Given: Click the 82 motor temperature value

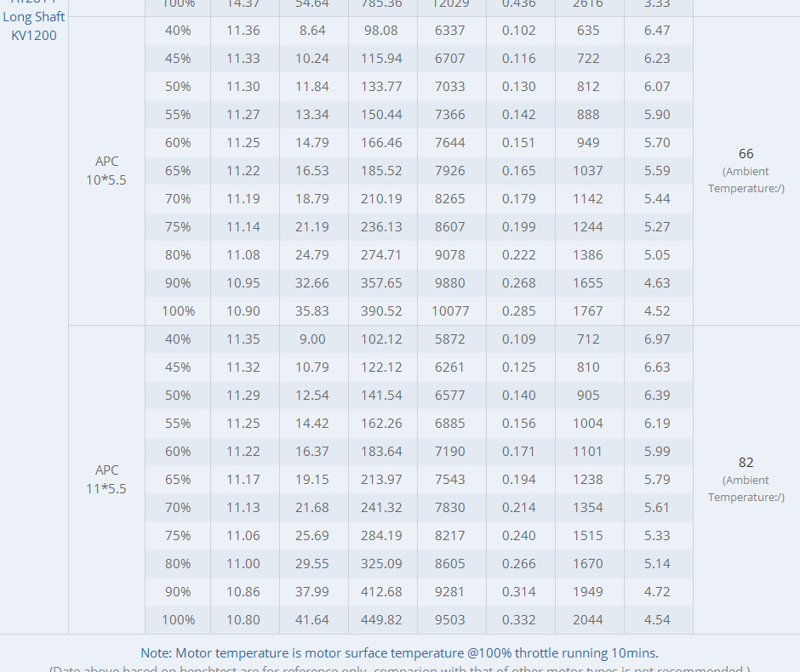Looking at the screenshot, I should click(x=746, y=463).
